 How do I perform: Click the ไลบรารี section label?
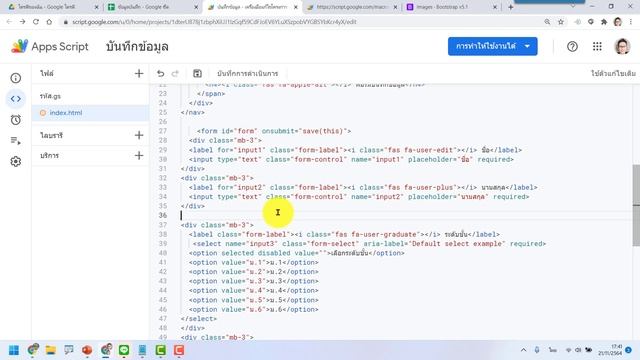pos(51,135)
